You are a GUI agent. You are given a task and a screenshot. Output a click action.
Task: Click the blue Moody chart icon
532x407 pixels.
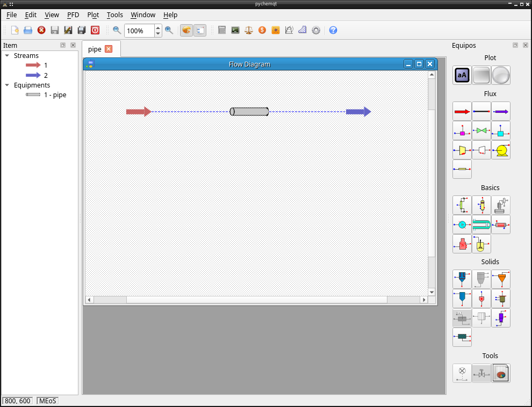click(x=303, y=30)
